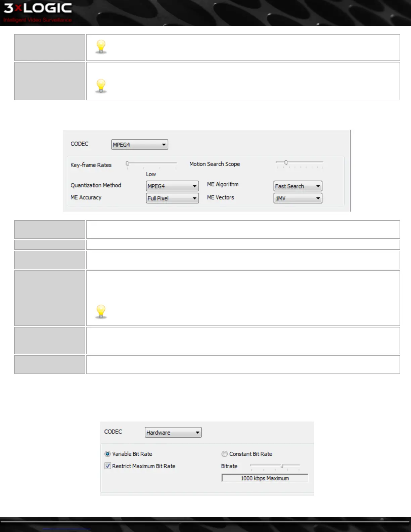Click the 'ME Vectors' label

[220, 197]
